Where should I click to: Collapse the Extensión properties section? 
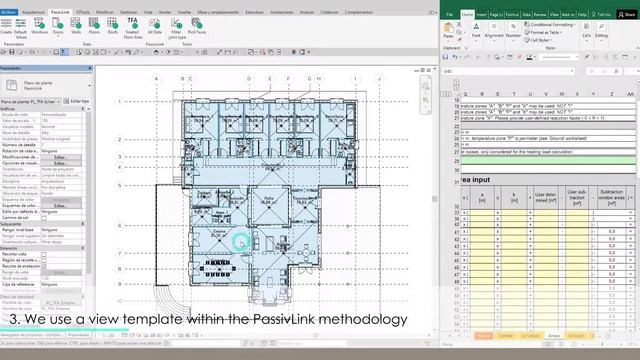pyautogui.click(x=82, y=248)
